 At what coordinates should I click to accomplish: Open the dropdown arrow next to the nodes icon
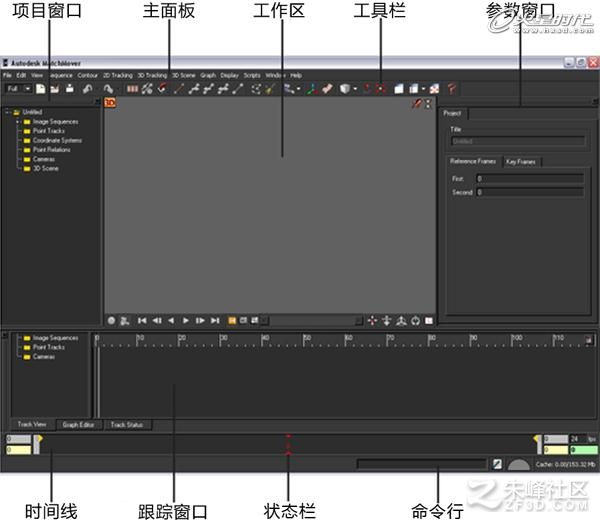(298, 89)
